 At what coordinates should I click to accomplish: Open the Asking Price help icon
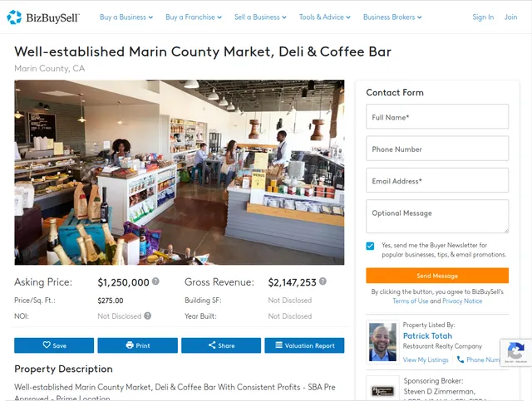pos(155,281)
